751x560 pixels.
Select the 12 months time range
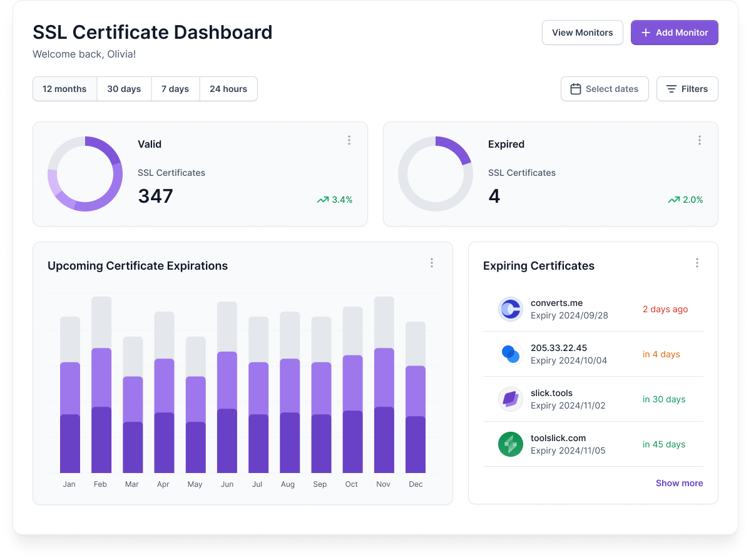(x=64, y=89)
